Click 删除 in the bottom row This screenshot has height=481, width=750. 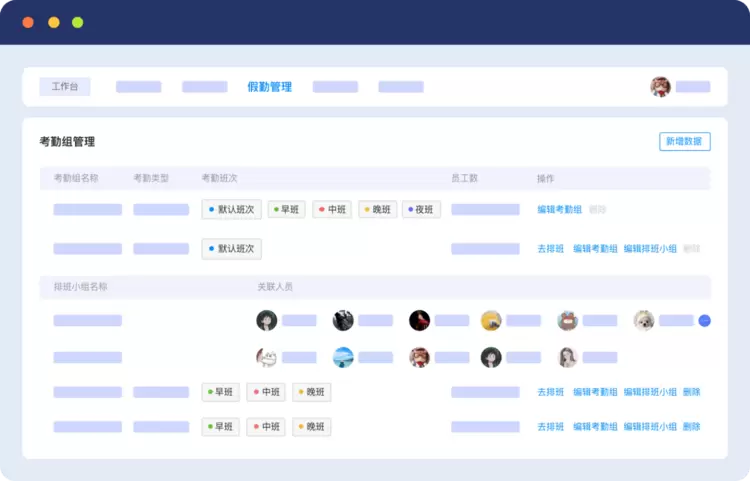pyautogui.click(x=691, y=427)
